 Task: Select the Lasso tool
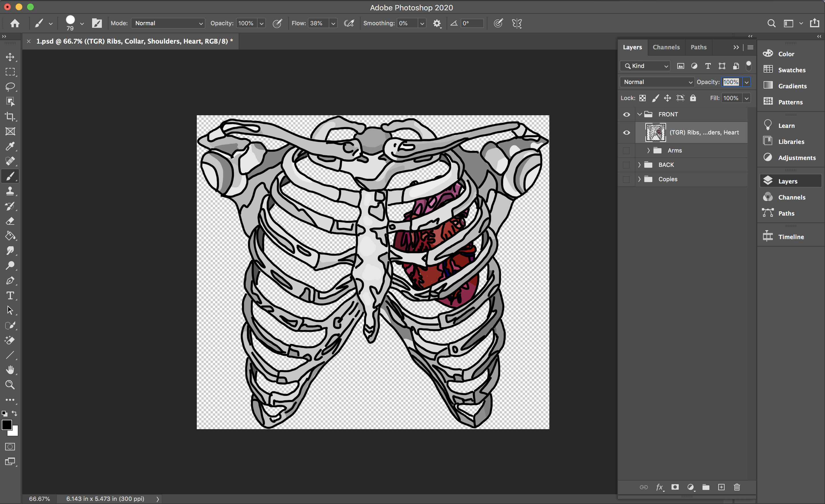click(10, 87)
